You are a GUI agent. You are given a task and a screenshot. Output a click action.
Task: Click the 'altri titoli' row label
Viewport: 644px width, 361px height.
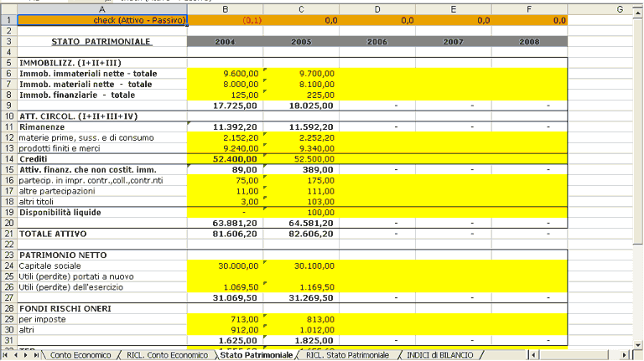36,201
